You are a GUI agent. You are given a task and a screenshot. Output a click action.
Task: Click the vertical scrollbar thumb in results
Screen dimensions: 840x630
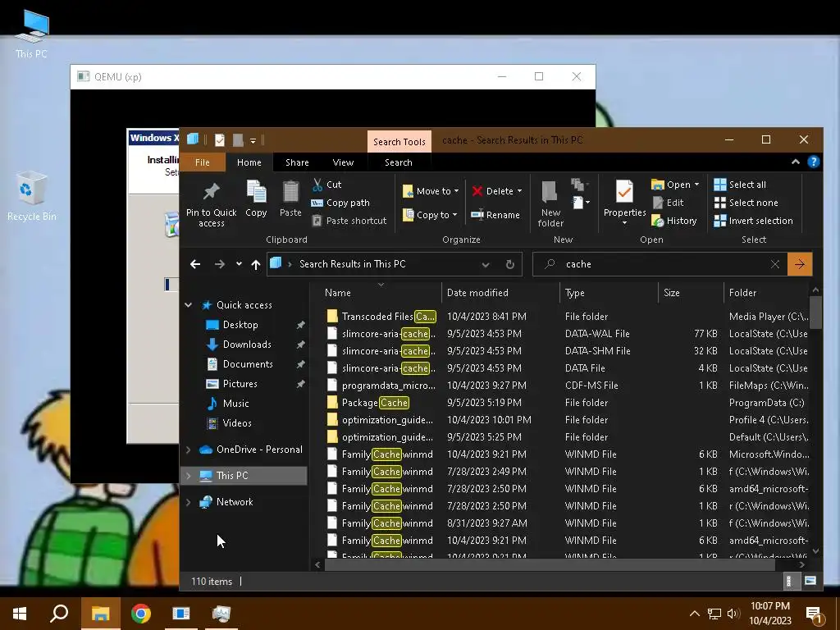pos(815,313)
